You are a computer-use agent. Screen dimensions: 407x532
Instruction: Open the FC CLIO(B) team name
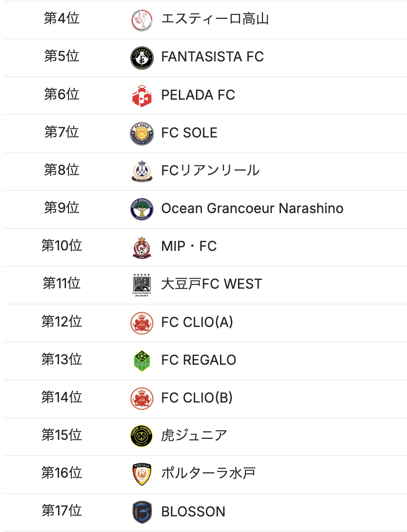pyautogui.click(x=197, y=398)
